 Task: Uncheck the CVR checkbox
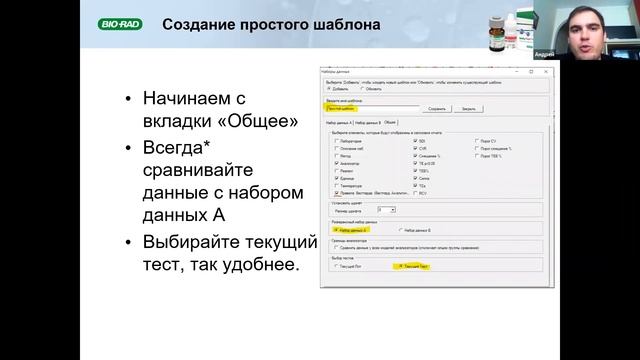[x=416, y=149]
